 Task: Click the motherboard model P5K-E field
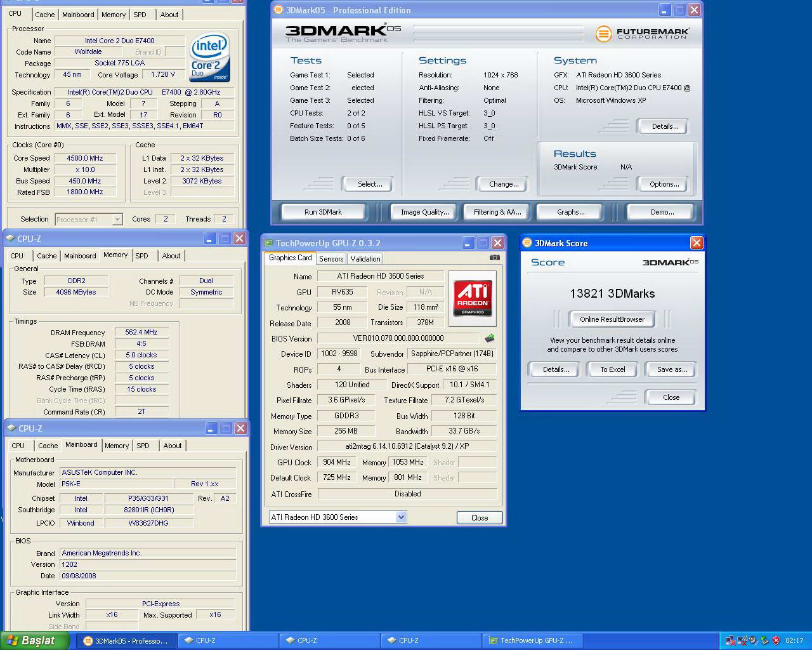click(x=115, y=484)
